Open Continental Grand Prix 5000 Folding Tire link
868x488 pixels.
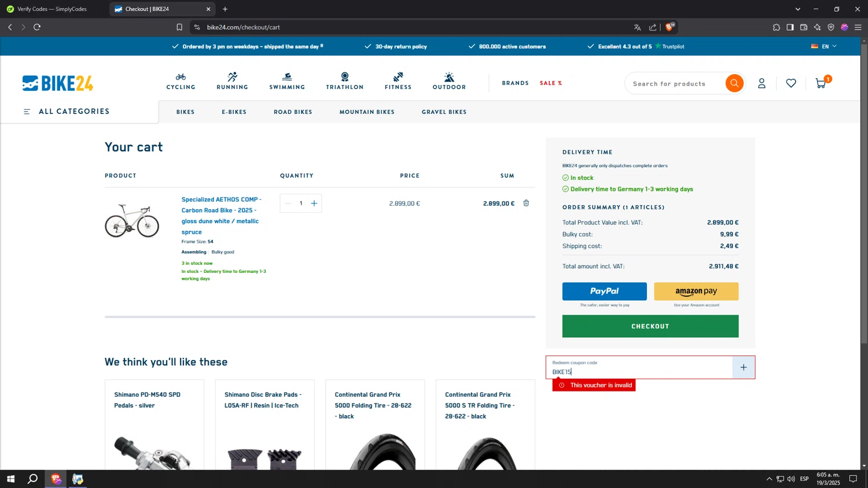373,405
